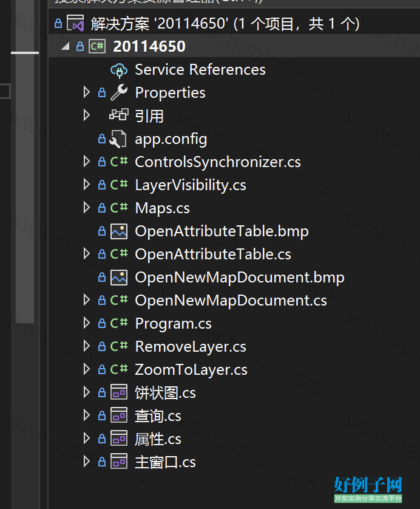Click the C# icon of OpenAttributeTable.cs
This screenshot has width=420, height=509.
click(x=119, y=254)
